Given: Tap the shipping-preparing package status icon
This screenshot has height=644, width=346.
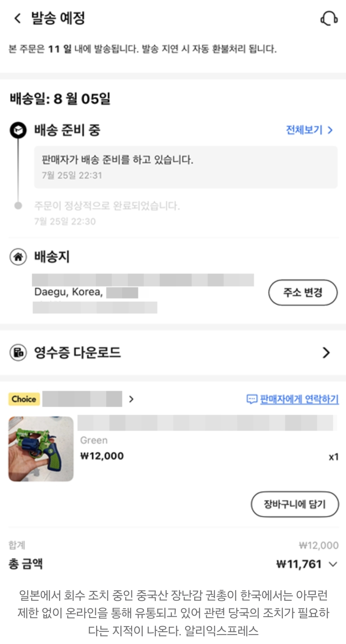Looking at the screenshot, I should pos(18,130).
